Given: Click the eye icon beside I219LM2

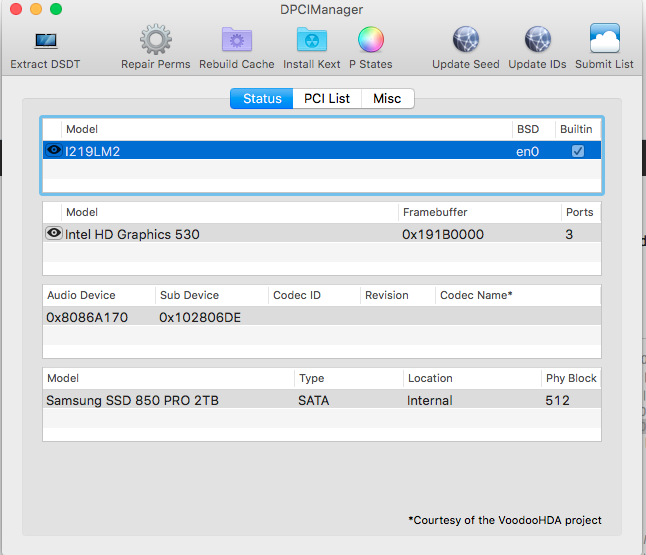Looking at the screenshot, I should (x=54, y=151).
